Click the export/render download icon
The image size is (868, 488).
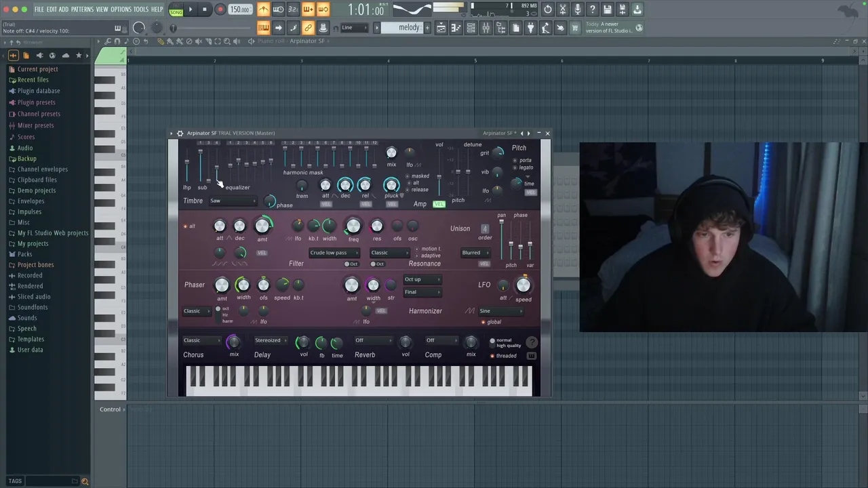tap(637, 9)
